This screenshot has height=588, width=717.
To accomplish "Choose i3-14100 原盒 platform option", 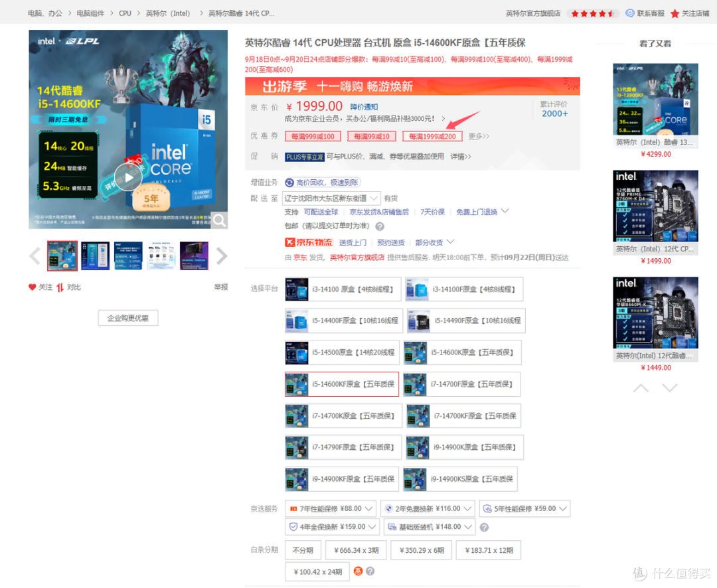I will pyautogui.click(x=343, y=289).
